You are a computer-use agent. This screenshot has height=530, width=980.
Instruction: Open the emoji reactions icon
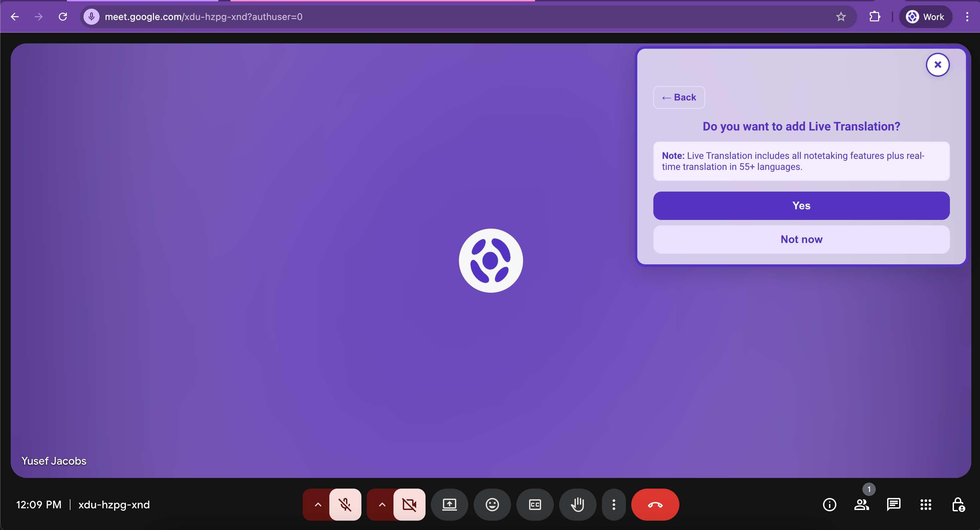coord(492,505)
